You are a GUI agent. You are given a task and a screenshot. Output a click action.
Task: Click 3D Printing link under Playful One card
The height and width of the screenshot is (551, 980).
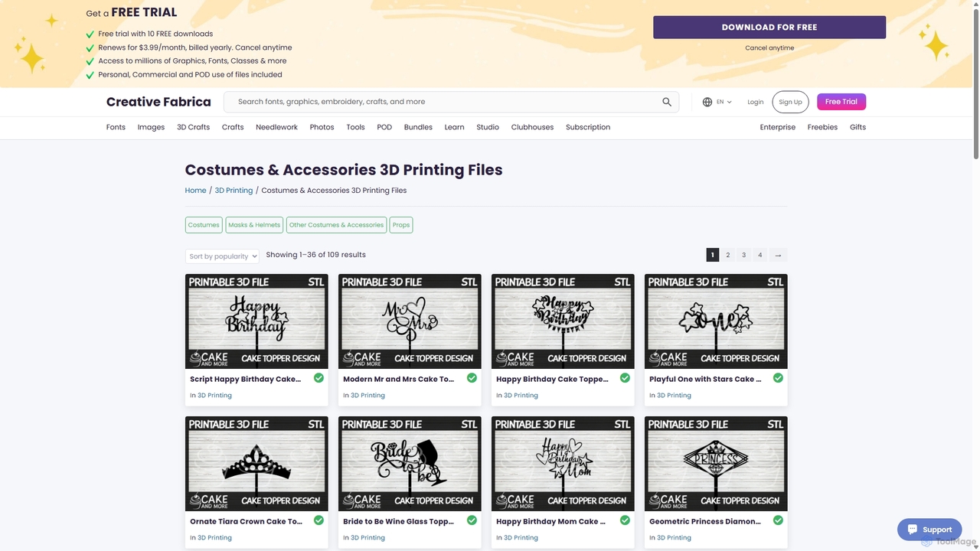click(x=674, y=396)
